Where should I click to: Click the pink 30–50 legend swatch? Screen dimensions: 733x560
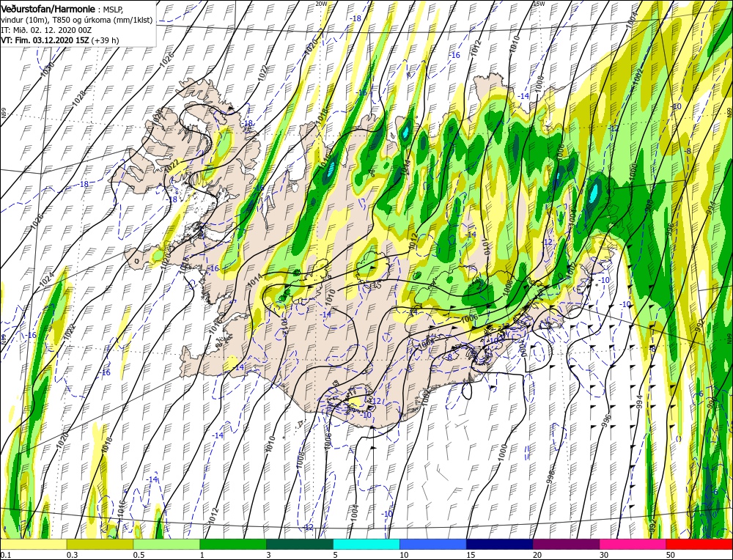pos(633,545)
